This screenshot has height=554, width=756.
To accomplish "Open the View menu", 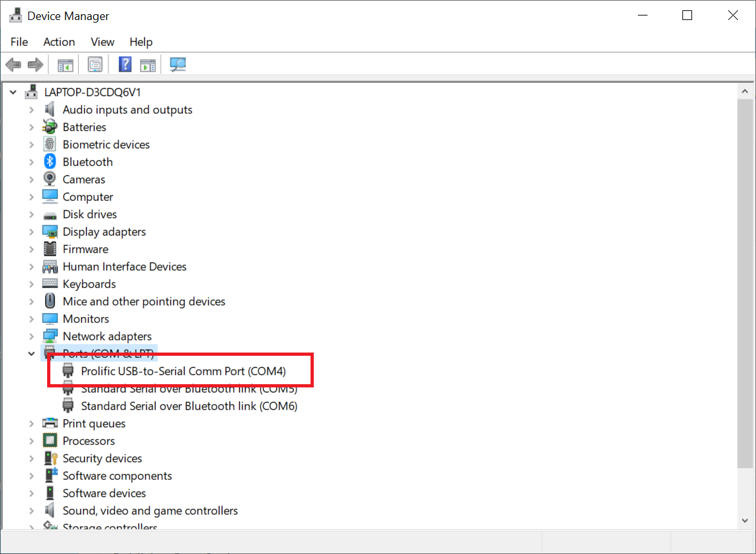I will click(102, 42).
